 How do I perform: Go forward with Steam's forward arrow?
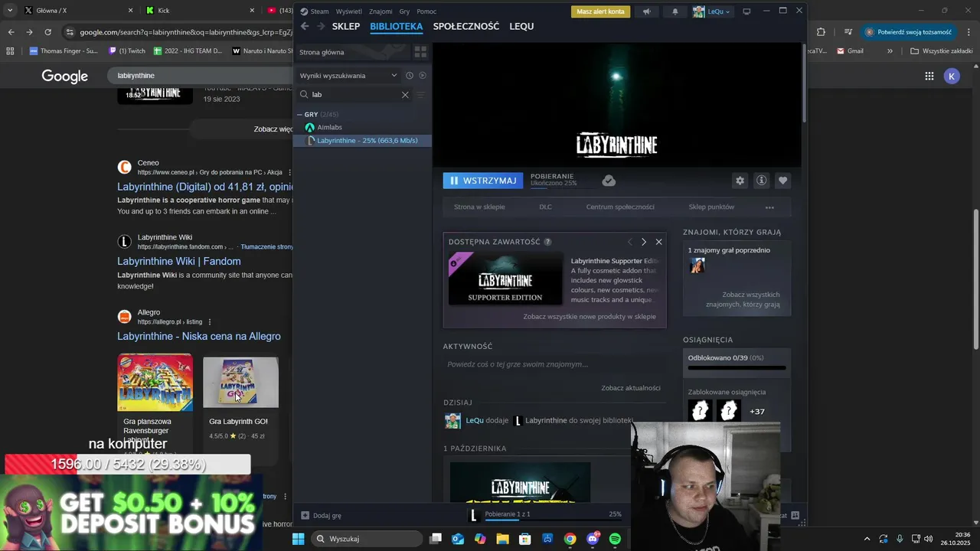[321, 26]
